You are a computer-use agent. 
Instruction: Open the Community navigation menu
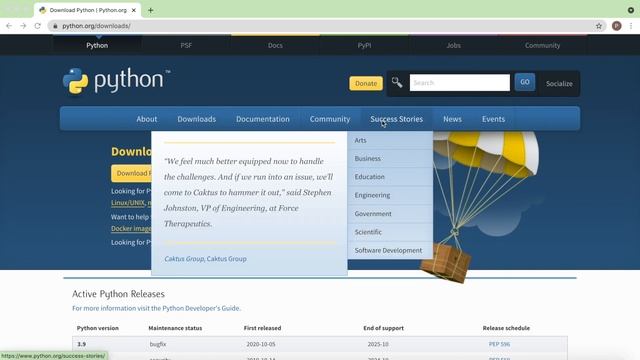(x=330, y=119)
